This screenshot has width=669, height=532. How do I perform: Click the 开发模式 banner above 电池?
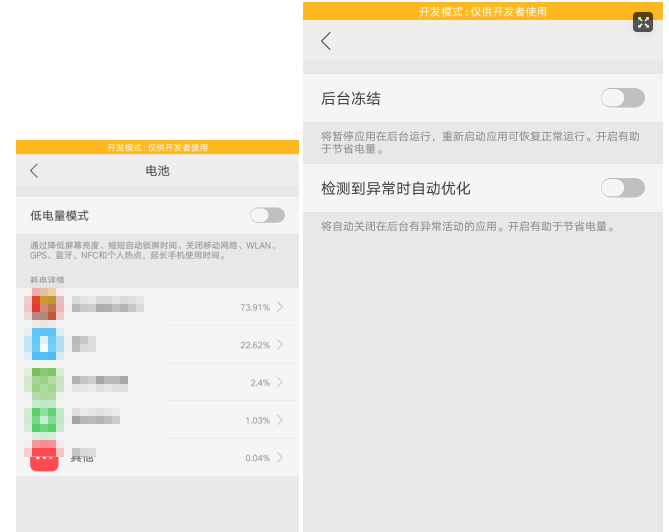coord(157,147)
